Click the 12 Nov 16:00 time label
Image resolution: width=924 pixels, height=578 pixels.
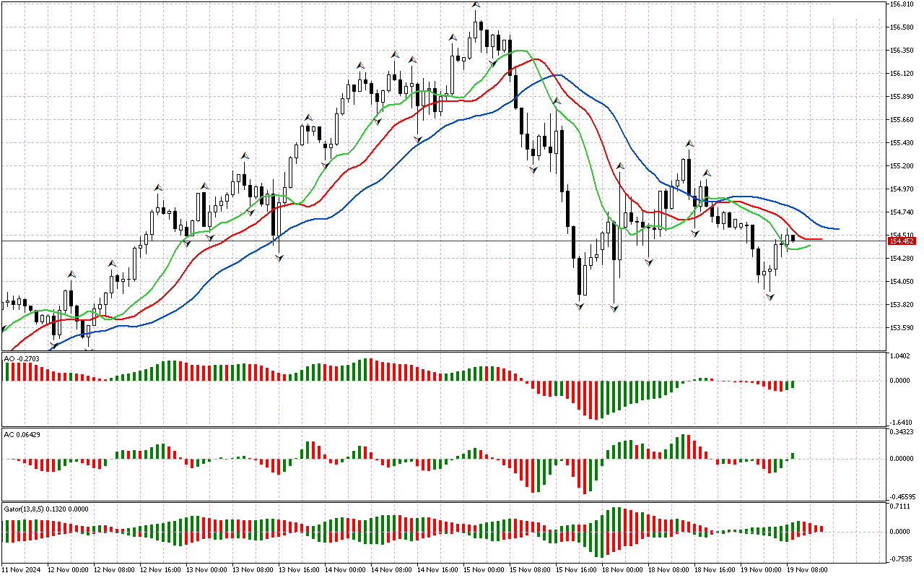[161, 570]
